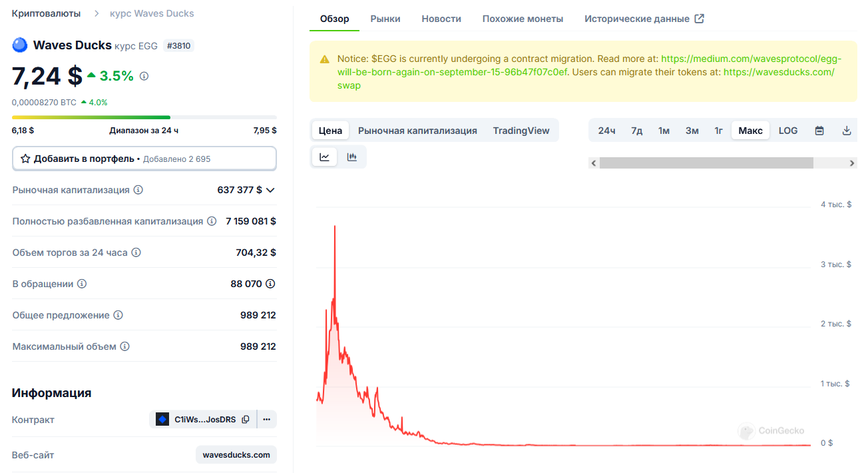868x473 pixels.
Task: Click the info icon next to 88 070 value
Action: pyautogui.click(x=270, y=284)
